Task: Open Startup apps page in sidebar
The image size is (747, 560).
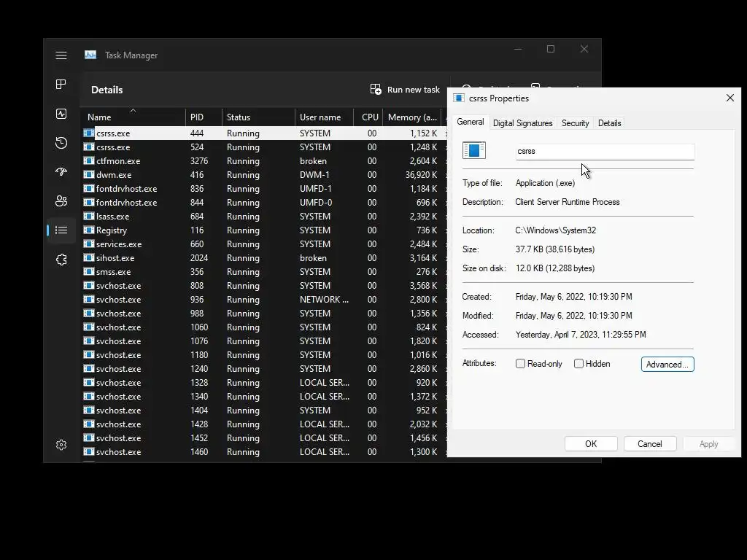Action: (x=61, y=172)
